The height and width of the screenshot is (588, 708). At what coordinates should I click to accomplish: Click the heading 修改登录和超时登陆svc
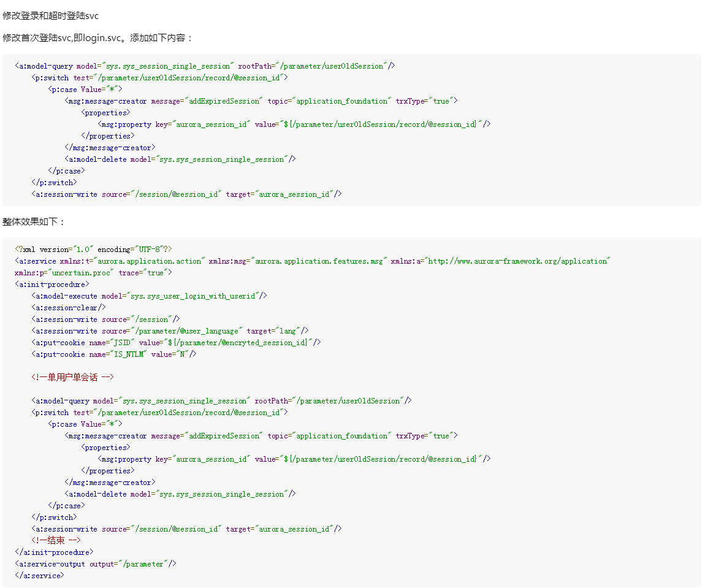pyautogui.click(x=51, y=16)
